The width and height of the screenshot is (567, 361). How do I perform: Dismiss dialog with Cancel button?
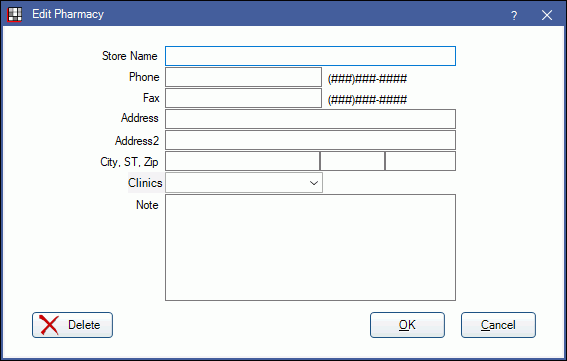(498, 325)
